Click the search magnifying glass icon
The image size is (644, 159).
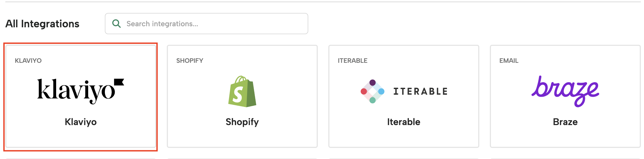[117, 23]
